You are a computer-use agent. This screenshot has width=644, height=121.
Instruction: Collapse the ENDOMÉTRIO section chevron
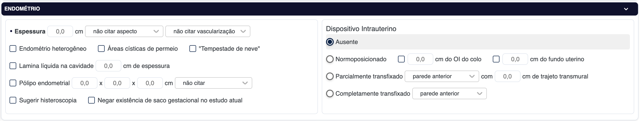click(x=626, y=9)
